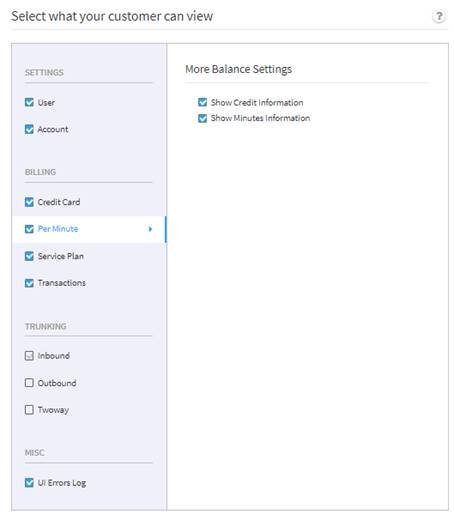Uncheck the User checkbox
The width and height of the screenshot is (454, 520).
click(29, 102)
